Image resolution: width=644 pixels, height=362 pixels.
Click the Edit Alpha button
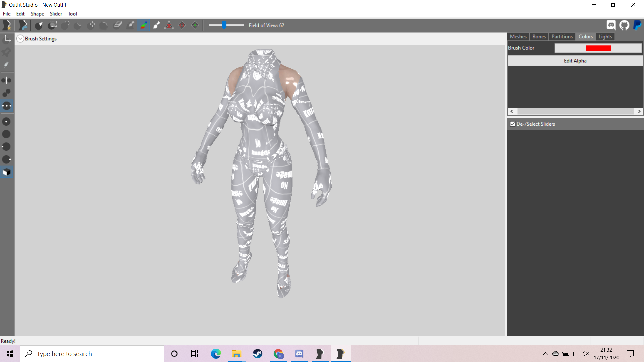click(575, 61)
